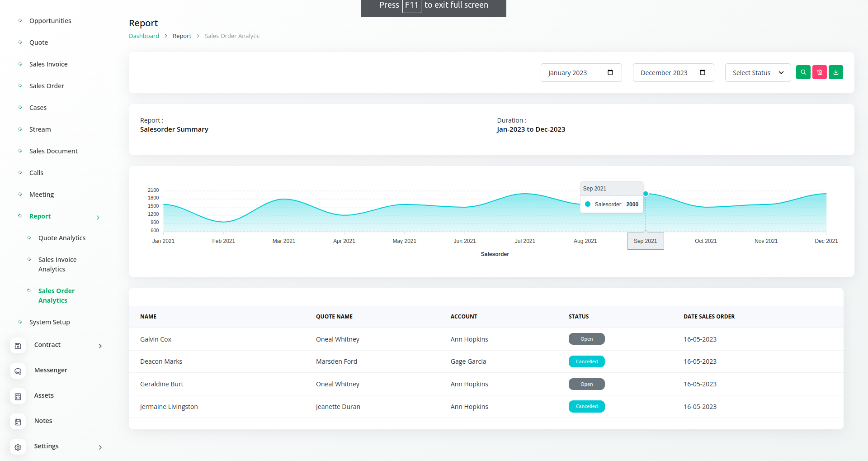Screen dimensions: 868x461
Task: Click the green download report icon
Action: 835,72
